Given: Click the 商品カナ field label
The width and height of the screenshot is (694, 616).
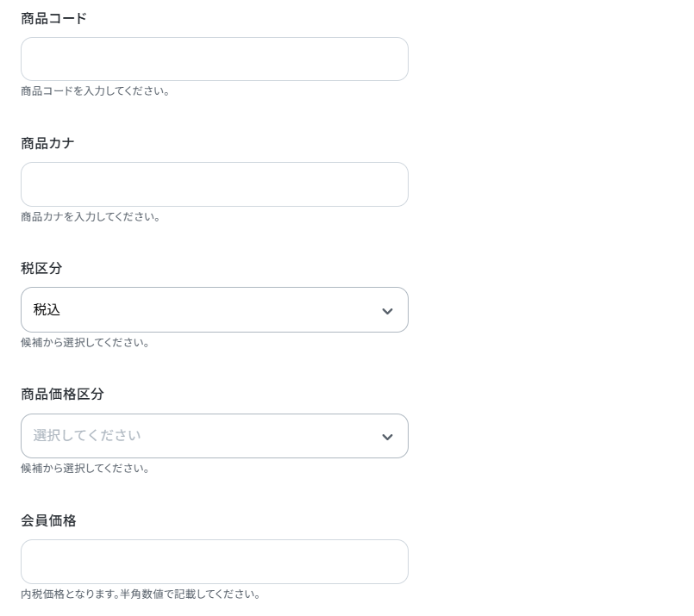Looking at the screenshot, I should pos(47,143).
